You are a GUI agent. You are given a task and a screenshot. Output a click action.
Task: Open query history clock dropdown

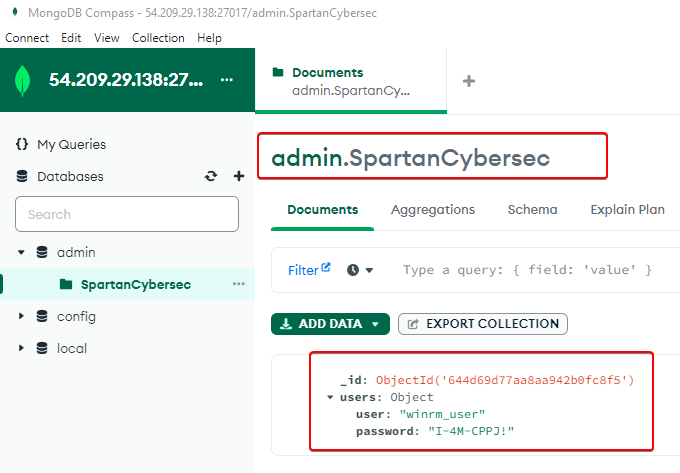click(x=360, y=270)
